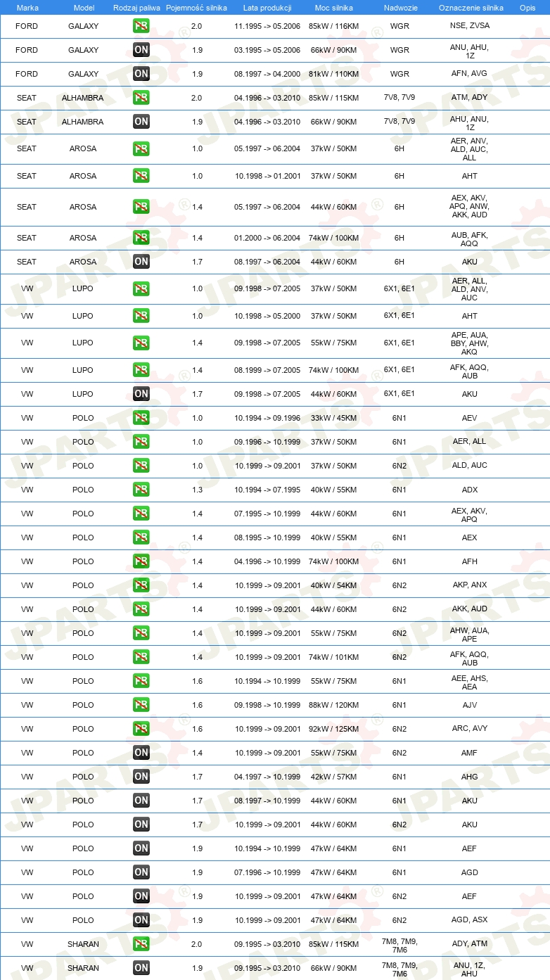
Task: Click the Nadwozie column header
Action: coord(399,7)
